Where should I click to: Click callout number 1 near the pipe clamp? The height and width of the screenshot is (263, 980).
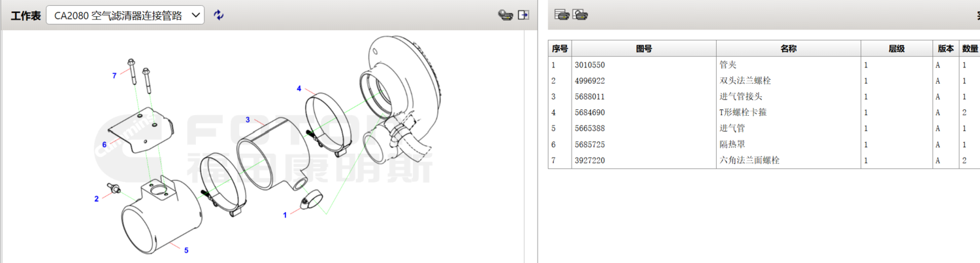285,215
